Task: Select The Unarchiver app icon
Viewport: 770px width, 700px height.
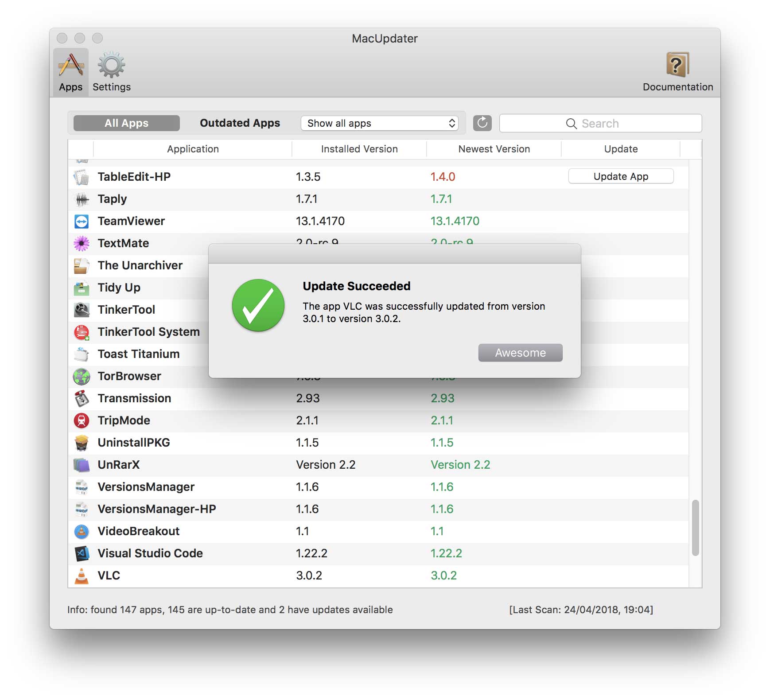Action: (82, 265)
